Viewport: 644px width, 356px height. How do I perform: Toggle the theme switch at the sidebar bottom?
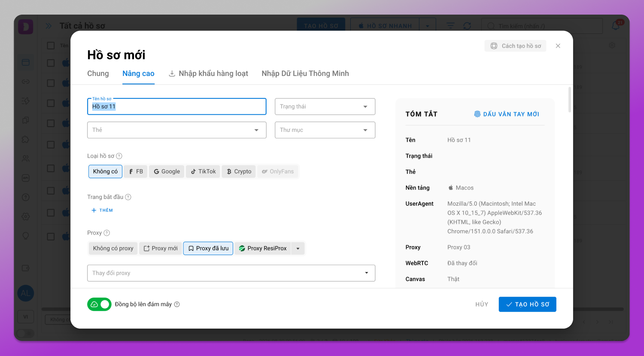[26, 333]
